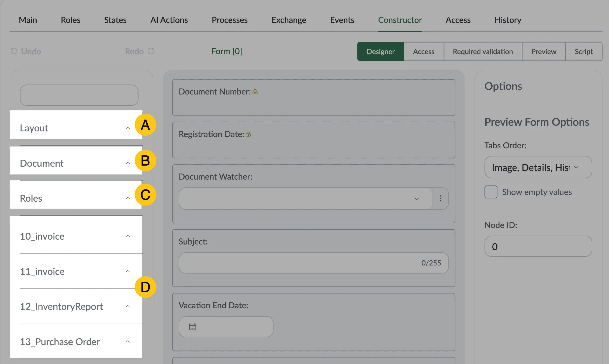609x364 pixels.
Task: Open the History tab
Action: (x=508, y=20)
